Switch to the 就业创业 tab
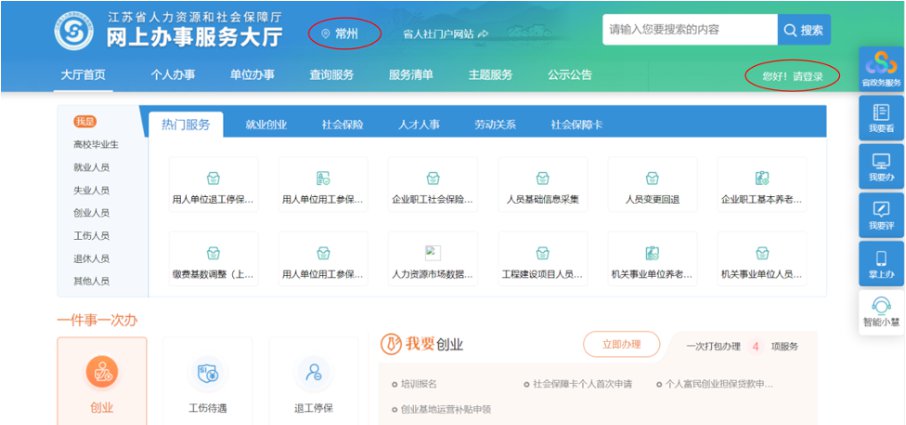The image size is (906, 425). coord(266,125)
